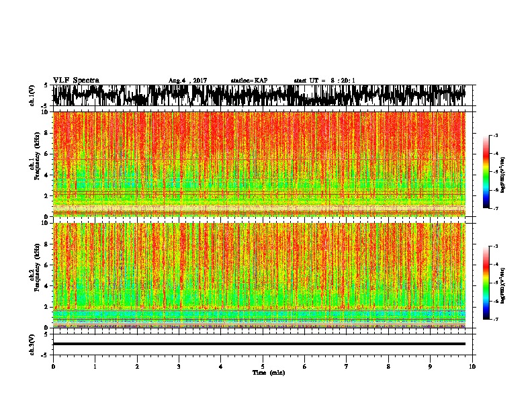
Task: Click the ch.1 spectrogram color scale bar
Action: click(486, 172)
